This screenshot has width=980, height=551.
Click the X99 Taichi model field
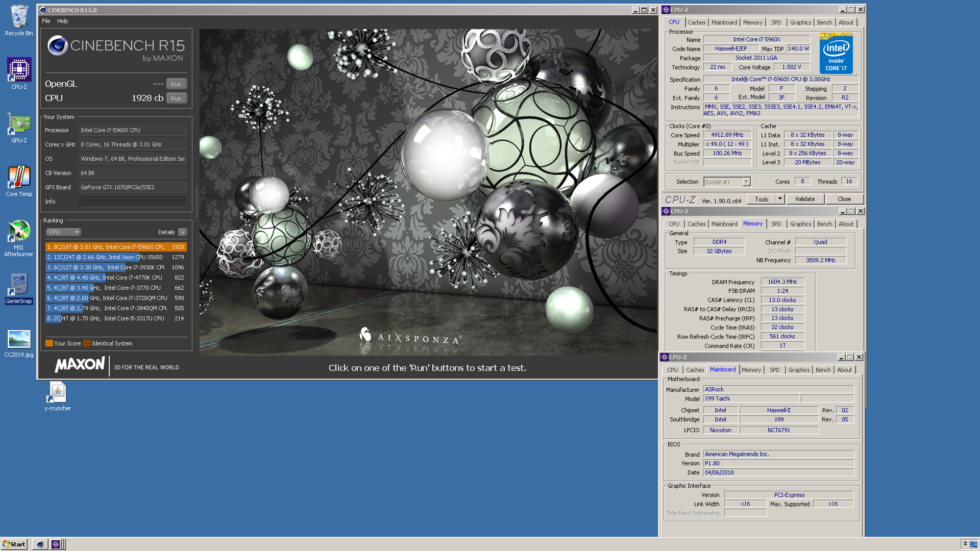pyautogui.click(x=751, y=399)
